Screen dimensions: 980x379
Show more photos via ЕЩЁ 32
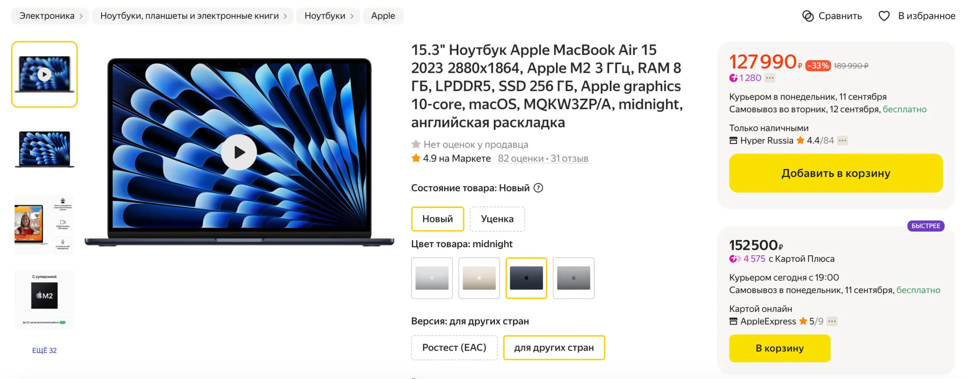tap(44, 350)
